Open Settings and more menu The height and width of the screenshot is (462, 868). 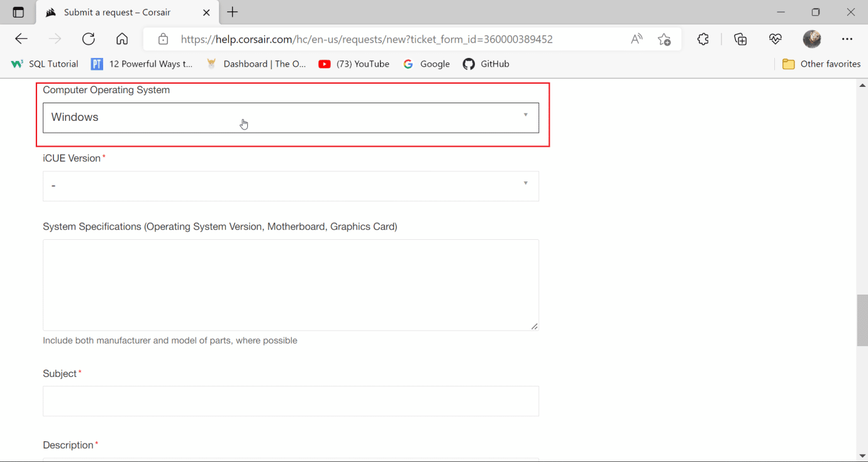(x=847, y=39)
